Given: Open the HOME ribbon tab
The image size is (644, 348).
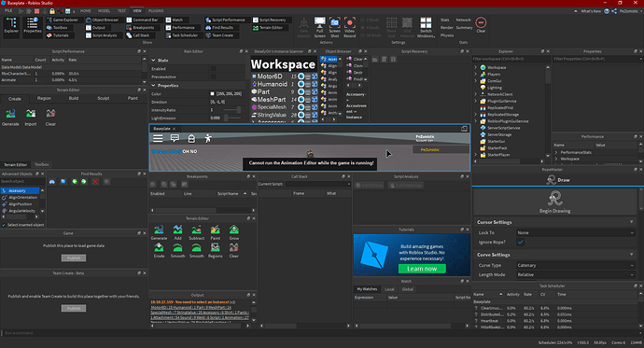Looking at the screenshot, I should (x=86, y=10).
